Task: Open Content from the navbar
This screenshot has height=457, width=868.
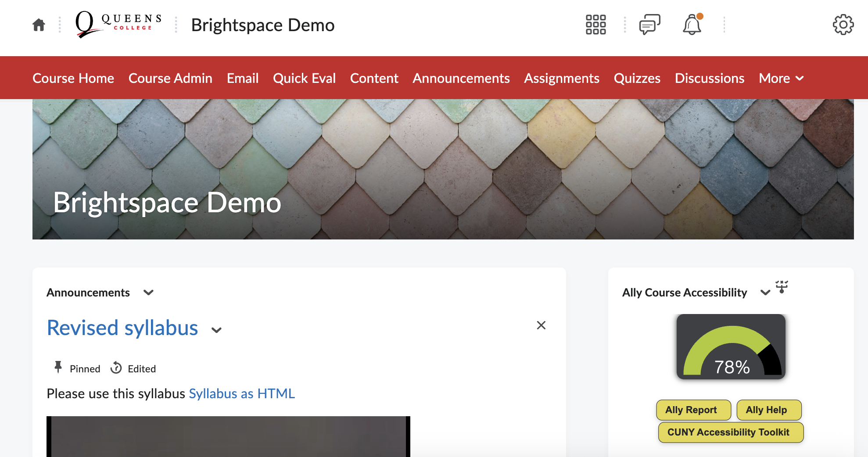Action: pyautogui.click(x=374, y=78)
